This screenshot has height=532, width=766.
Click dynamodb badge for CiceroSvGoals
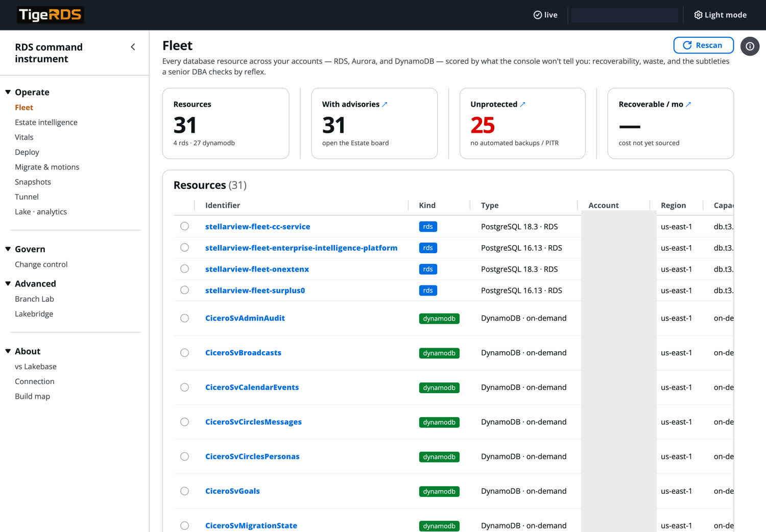point(439,491)
